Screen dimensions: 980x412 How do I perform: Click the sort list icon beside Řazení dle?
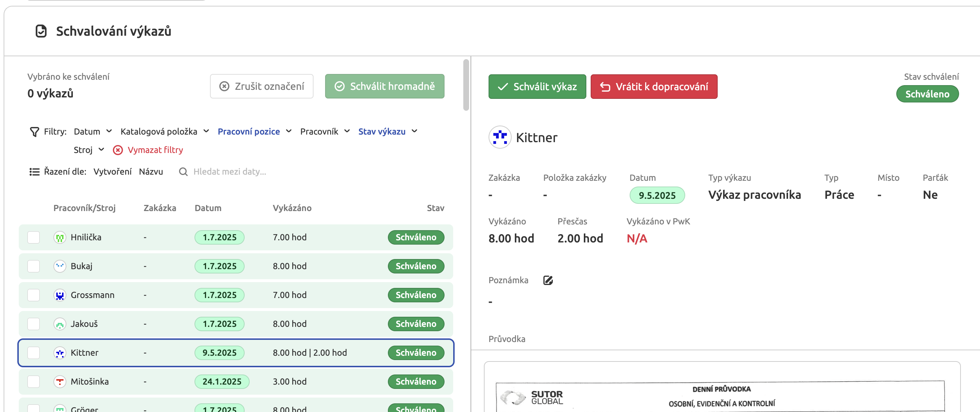pos(34,172)
